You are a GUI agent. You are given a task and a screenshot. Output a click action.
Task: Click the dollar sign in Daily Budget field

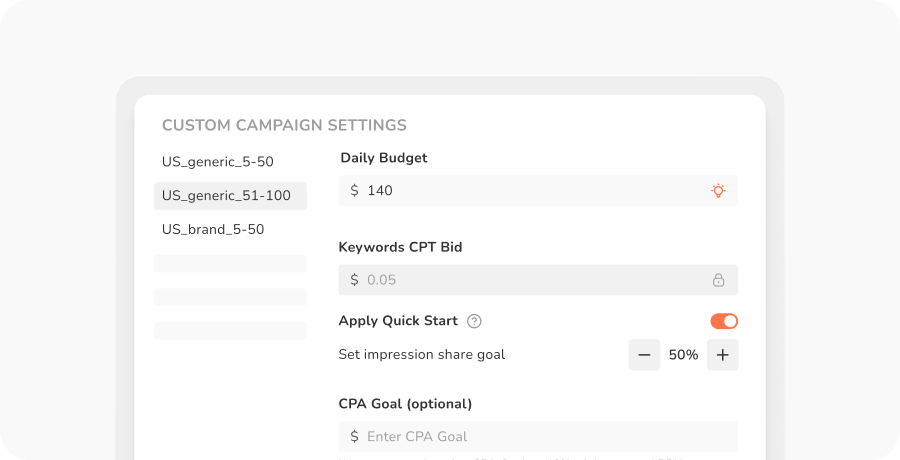coord(354,190)
